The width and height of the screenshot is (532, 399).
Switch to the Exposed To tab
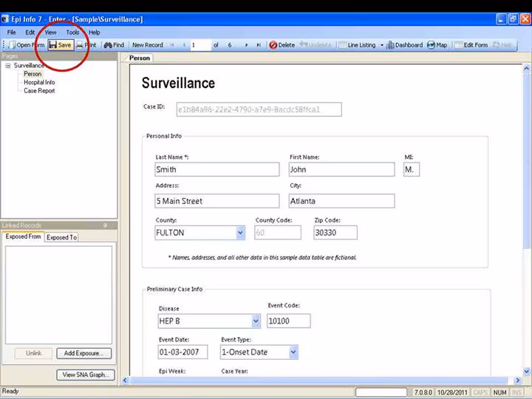pos(61,237)
